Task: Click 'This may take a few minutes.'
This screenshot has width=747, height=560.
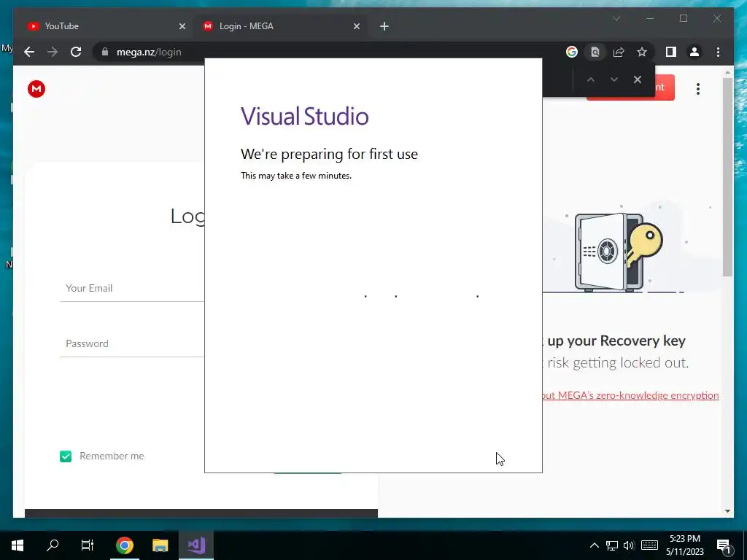Action: [296, 176]
